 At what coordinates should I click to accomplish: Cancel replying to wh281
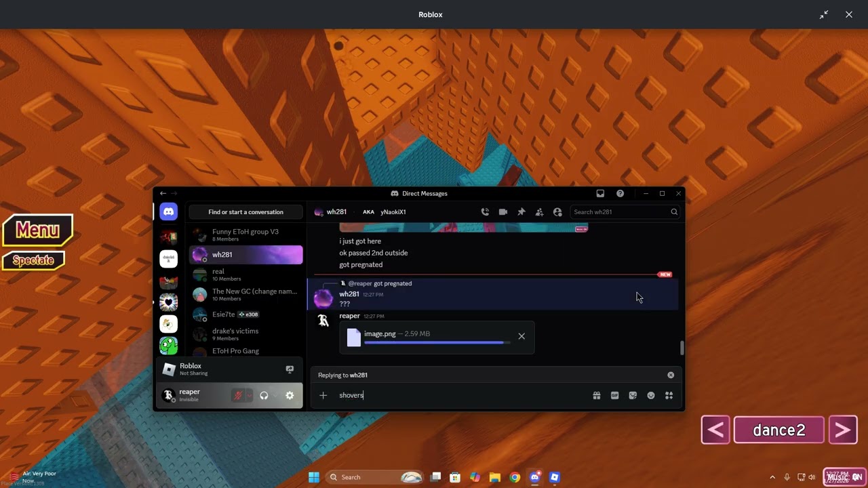671,375
